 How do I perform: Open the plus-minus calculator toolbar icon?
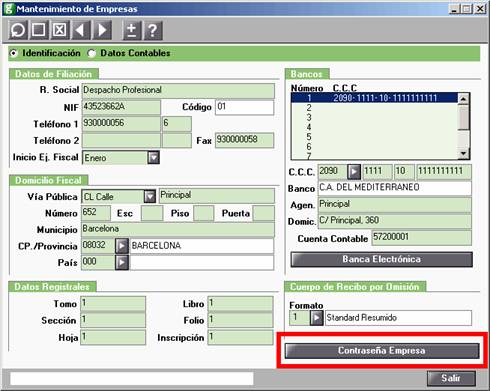(132, 30)
